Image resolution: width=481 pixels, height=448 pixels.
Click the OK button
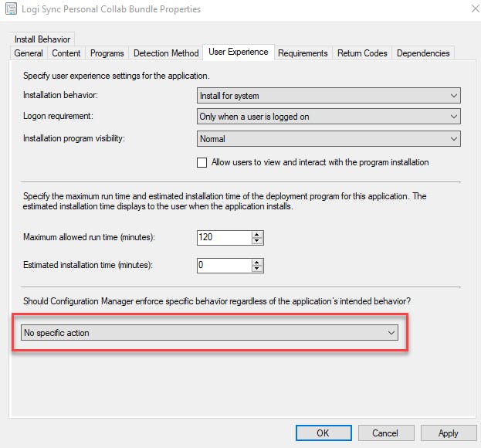[x=323, y=433]
